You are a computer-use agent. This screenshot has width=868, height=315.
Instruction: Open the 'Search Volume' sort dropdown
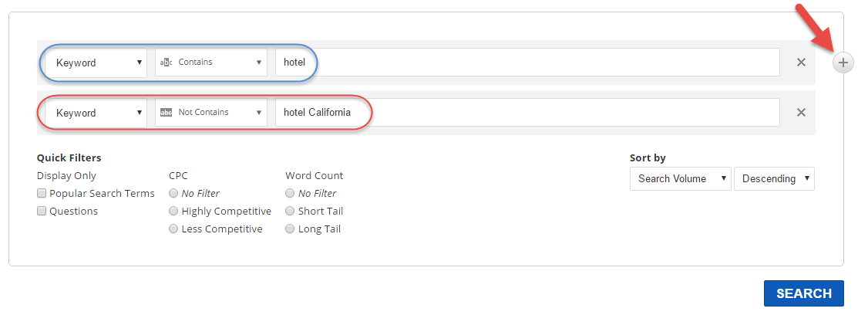(680, 179)
